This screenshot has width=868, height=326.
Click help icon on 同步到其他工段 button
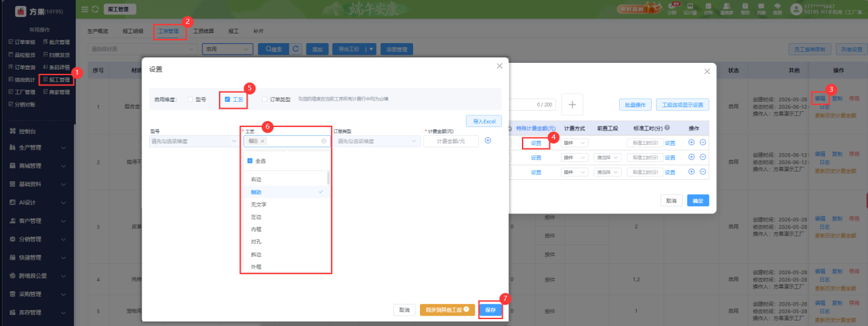click(466, 310)
